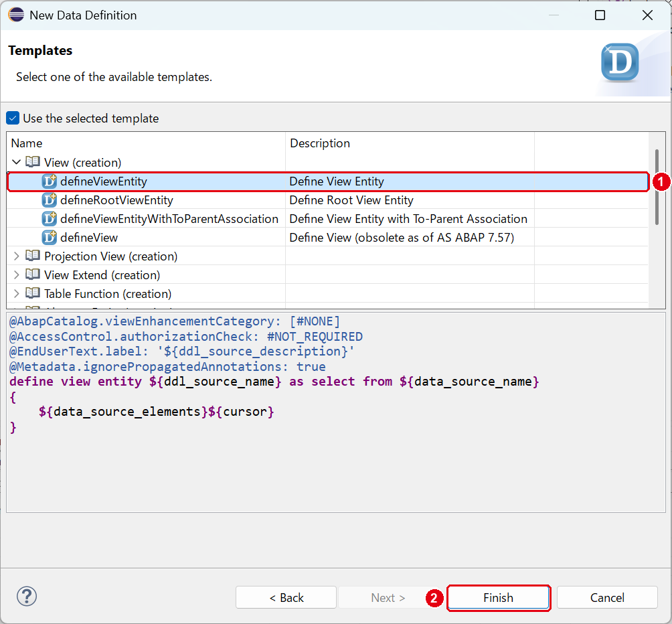672x624 pixels.
Task: Uncheck 'Use the selected template' checkbox
Action: click(13, 118)
